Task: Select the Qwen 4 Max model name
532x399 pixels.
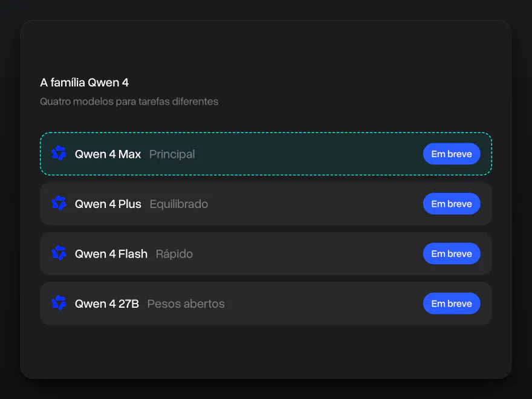Action: [108, 154]
